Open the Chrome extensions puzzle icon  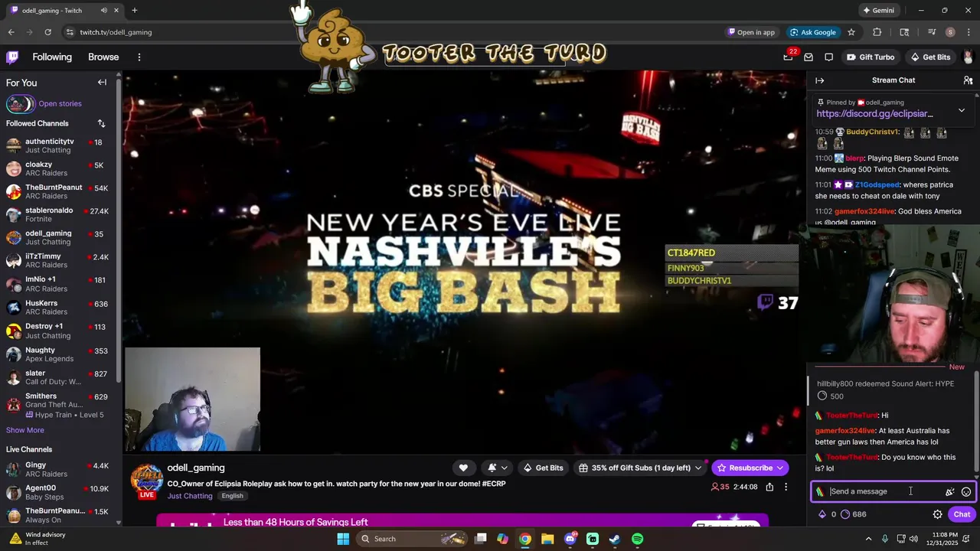point(877,32)
